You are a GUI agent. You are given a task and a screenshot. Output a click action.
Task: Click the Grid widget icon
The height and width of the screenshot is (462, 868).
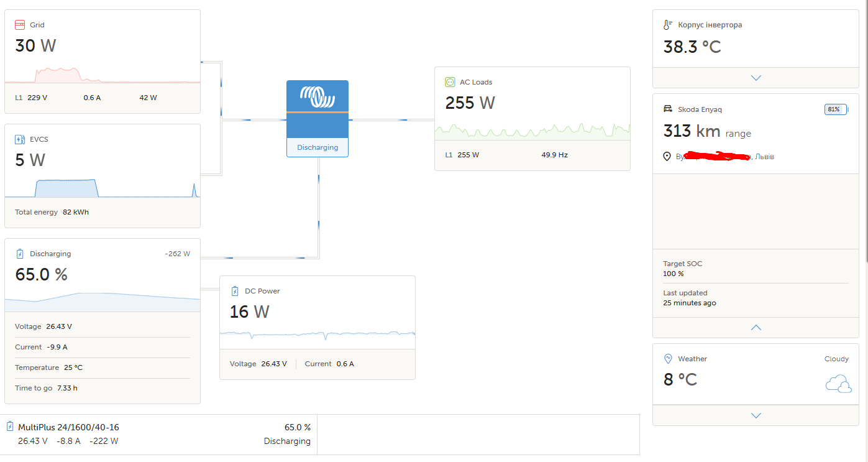pyautogui.click(x=20, y=25)
